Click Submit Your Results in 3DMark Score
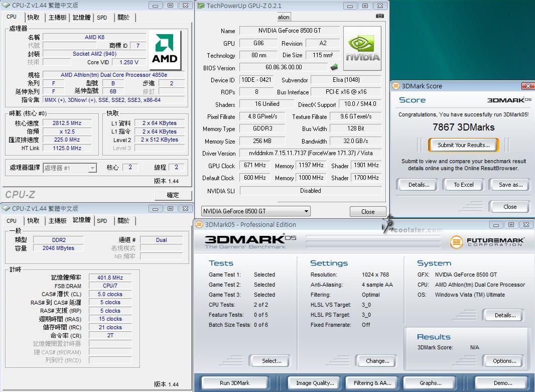535x392 pixels. click(x=463, y=145)
